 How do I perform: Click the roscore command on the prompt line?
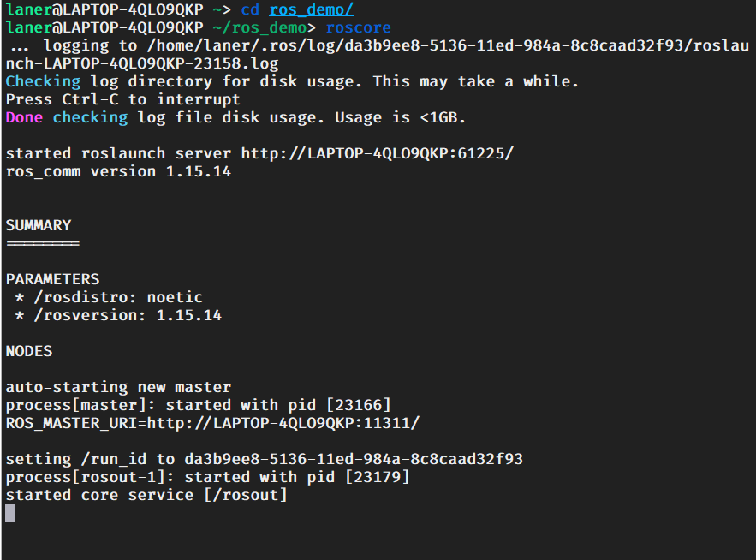[x=359, y=27]
